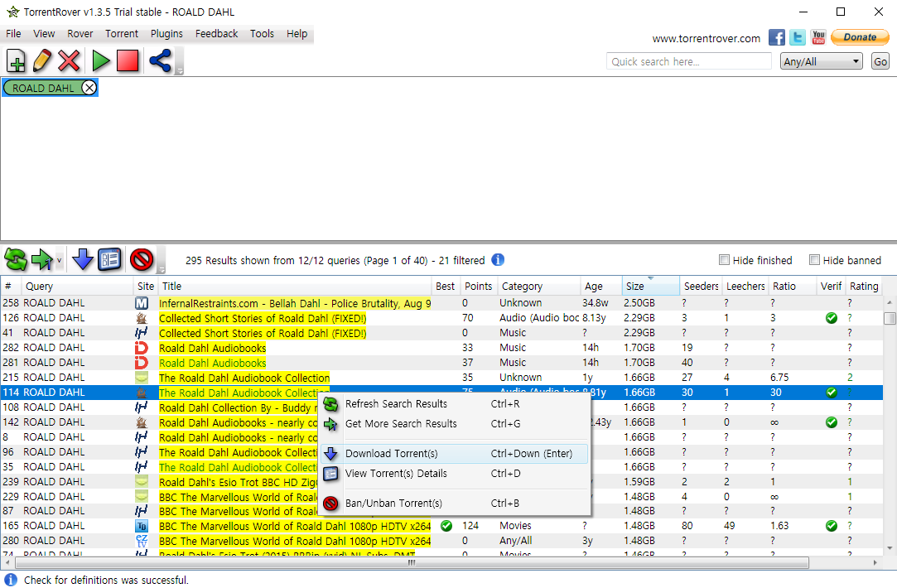Click the red X Delete query icon

click(x=69, y=60)
